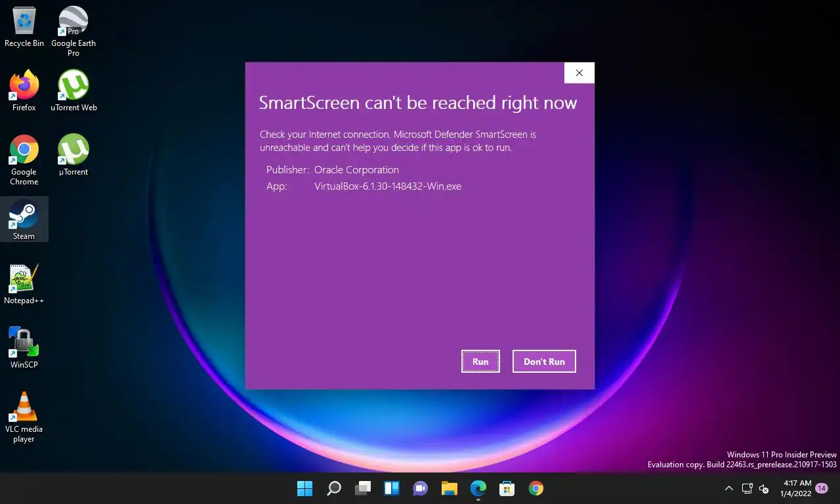Select the Steam desktop shortcut
This screenshot has height=504, width=840.
click(24, 219)
